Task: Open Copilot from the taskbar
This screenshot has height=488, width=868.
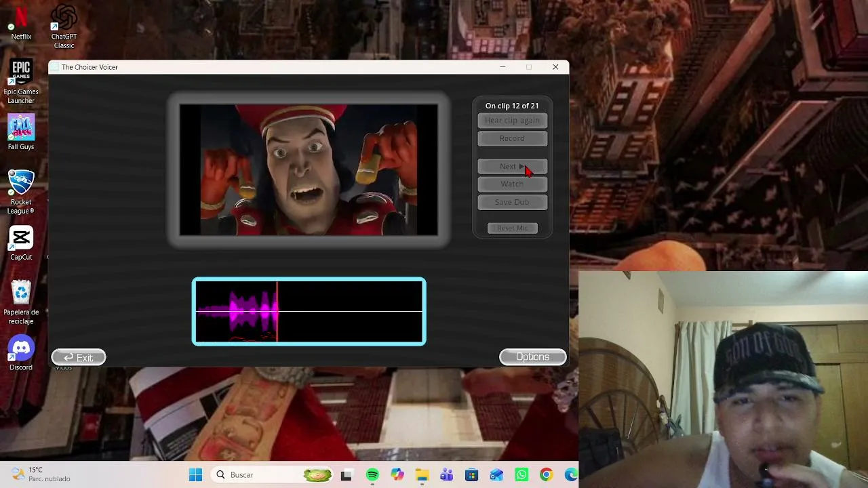Action: (397, 475)
